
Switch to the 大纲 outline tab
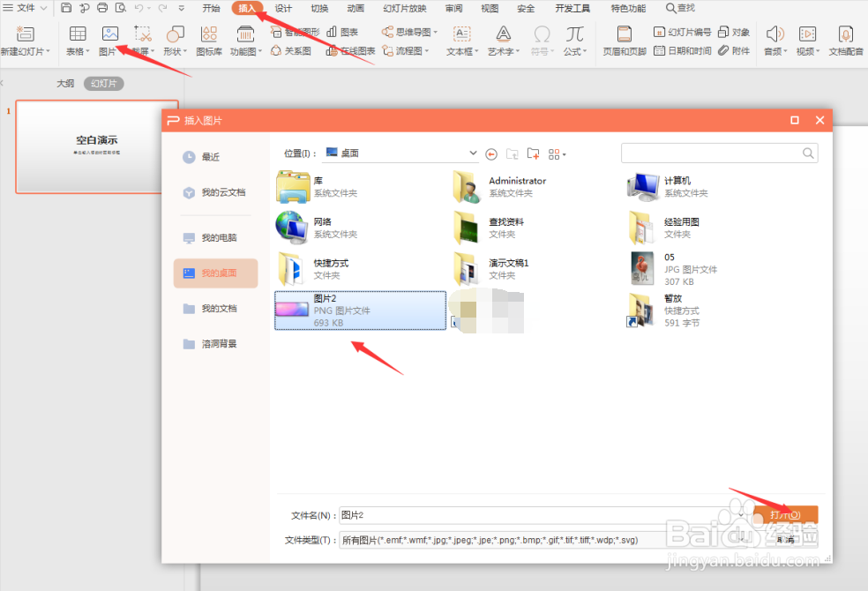click(65, 82)
